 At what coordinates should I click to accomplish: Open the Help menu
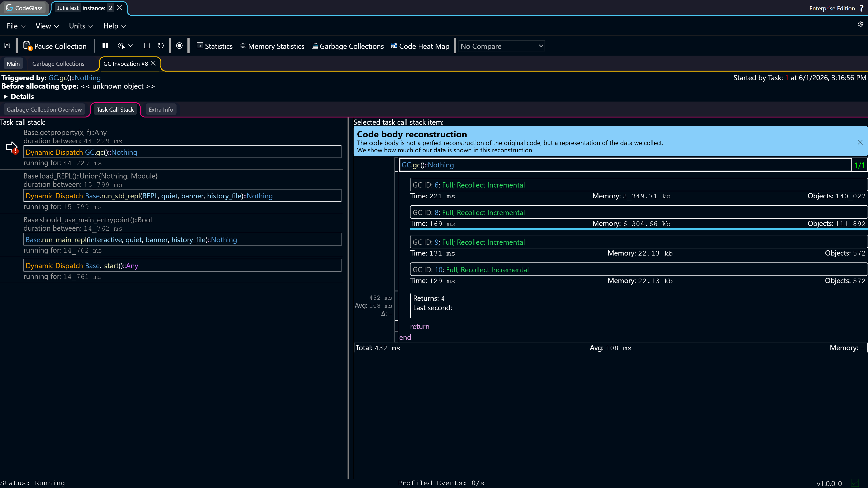pyautogui.click(x=115, y=26)
